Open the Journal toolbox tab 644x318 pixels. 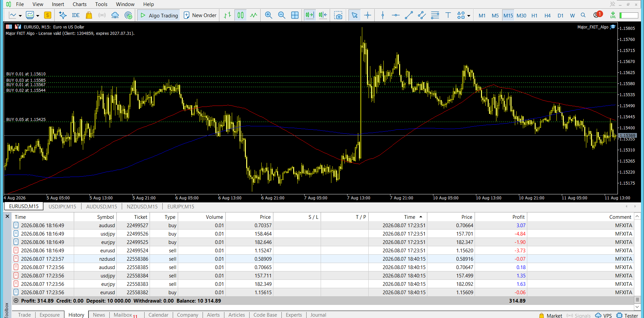(318, 315)
